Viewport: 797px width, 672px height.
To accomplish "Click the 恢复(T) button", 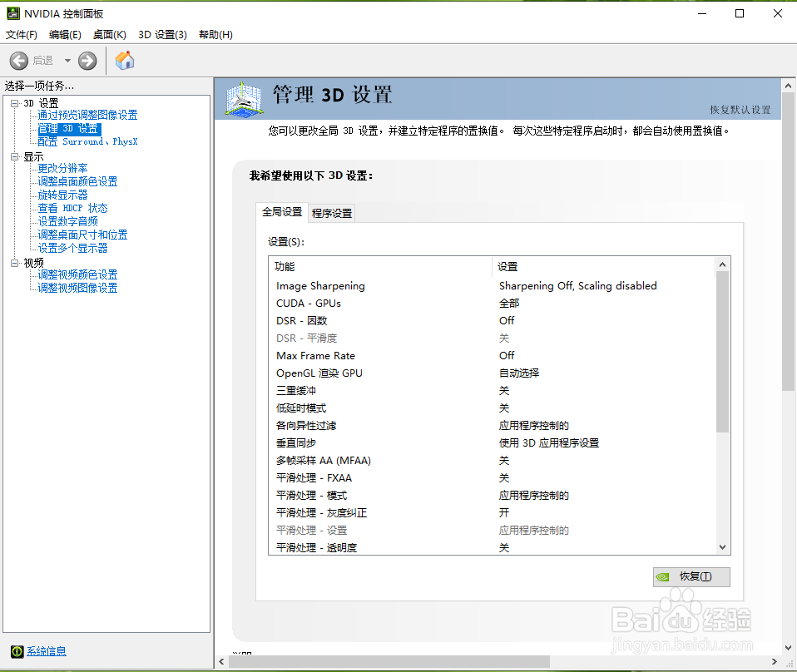I will tap(691, 577).
